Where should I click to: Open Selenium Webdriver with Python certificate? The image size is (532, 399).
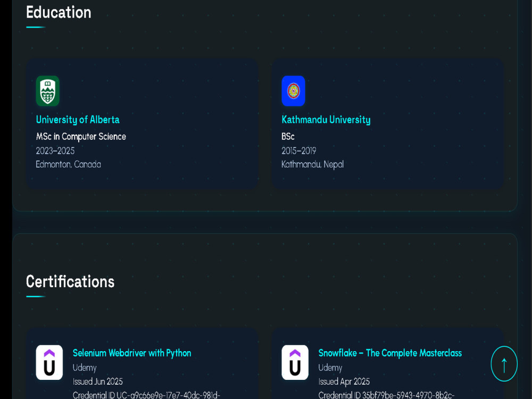click(x=132, y=353)
